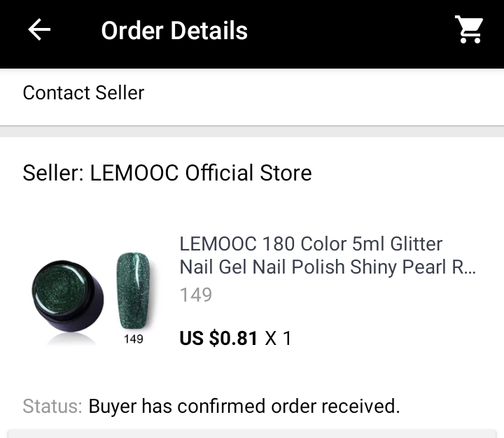This screenshot has height=438, width=504.
Task: Open the LEMOOC 180 Color product title
Action: [311, 244]
